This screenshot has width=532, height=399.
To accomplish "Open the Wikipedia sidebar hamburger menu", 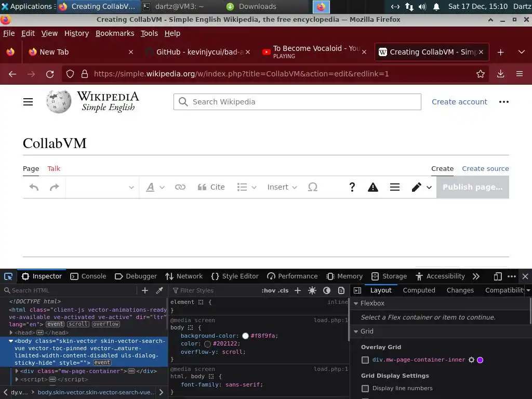I will tap(28, 102).
